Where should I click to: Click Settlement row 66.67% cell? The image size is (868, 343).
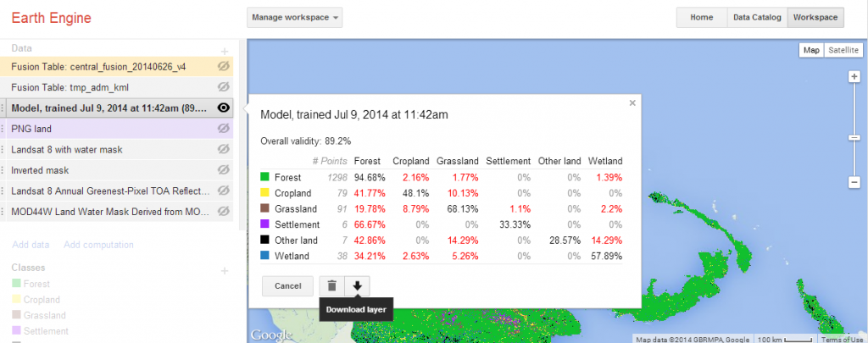pyautogui.click(x=368, y=224)
